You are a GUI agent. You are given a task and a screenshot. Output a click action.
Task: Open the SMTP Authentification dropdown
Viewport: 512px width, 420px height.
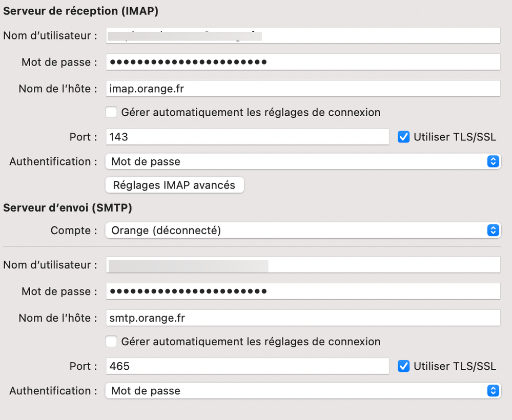pos(302,391)
